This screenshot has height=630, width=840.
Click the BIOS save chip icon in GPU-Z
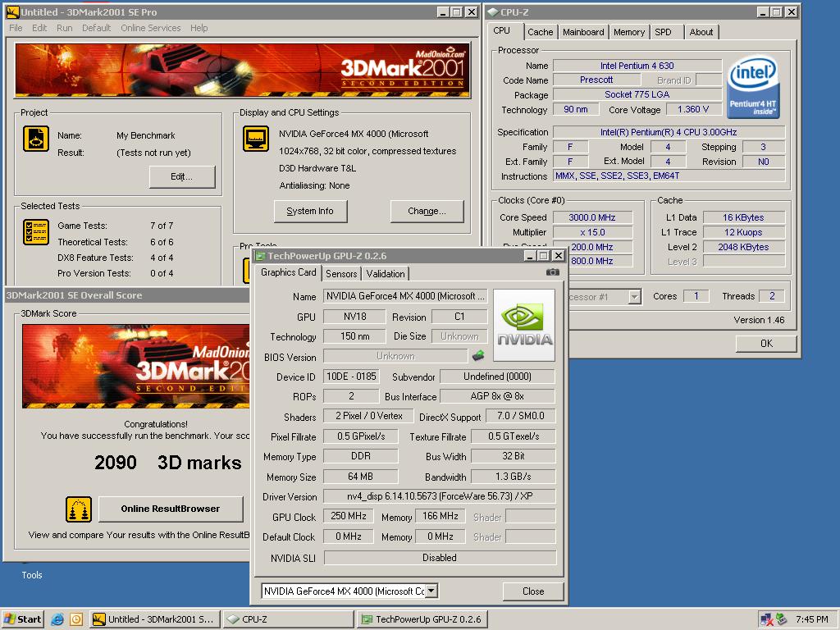pyautogui.click(x=478, y=355)
